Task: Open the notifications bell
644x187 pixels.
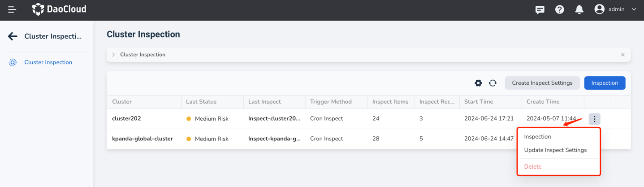Action: click(579, 9)
